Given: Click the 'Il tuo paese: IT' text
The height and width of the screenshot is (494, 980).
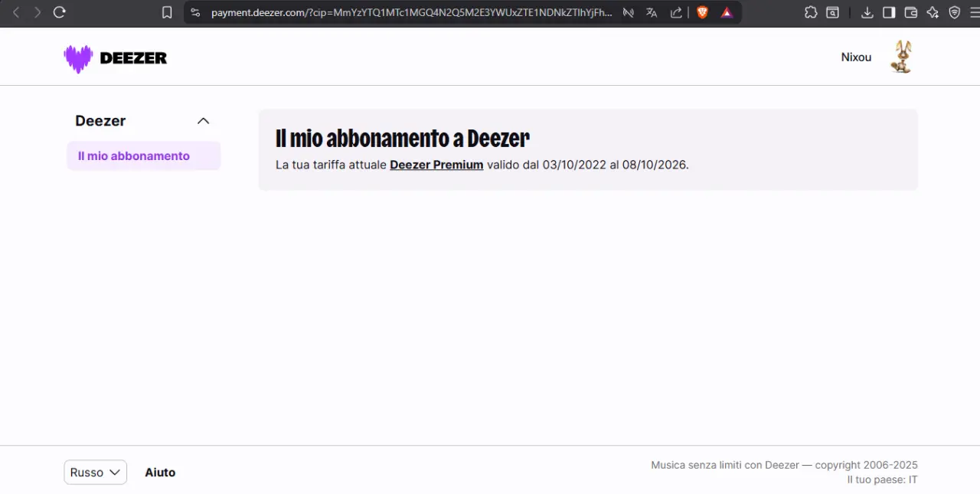Looking at the screenshot, I should pos(882,479).
